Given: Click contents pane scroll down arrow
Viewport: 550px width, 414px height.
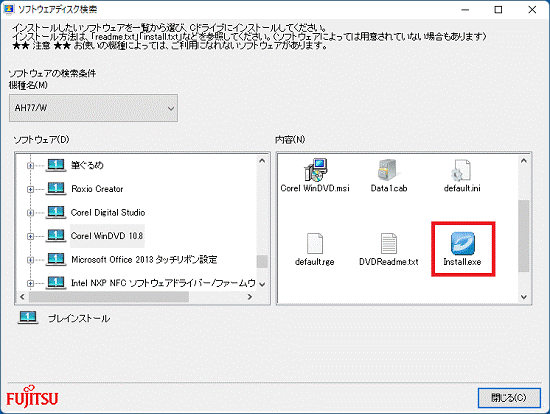Looking at the screenshot, I should [524, 297].
